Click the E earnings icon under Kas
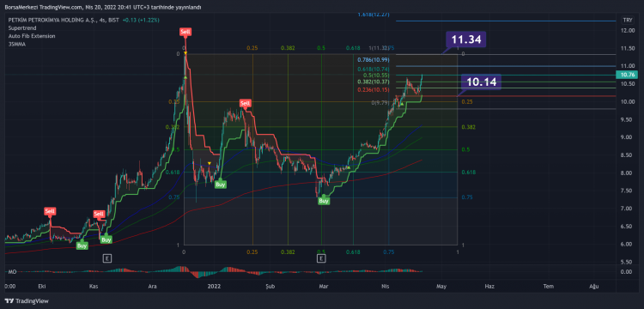Image resolution: width=644 pixels, height=309 pixels. pos(107,258)
